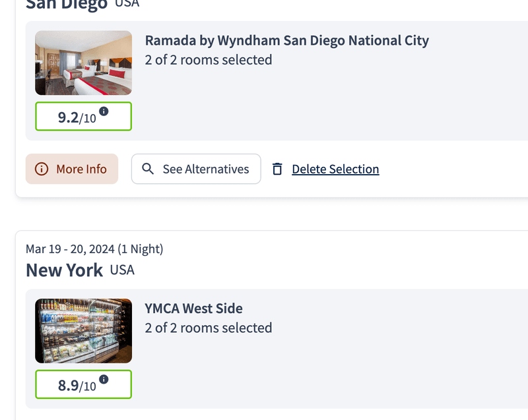The image size is (528, 420).
Task: Follow the Delete Selection link
Action: [x=335, y=169]
